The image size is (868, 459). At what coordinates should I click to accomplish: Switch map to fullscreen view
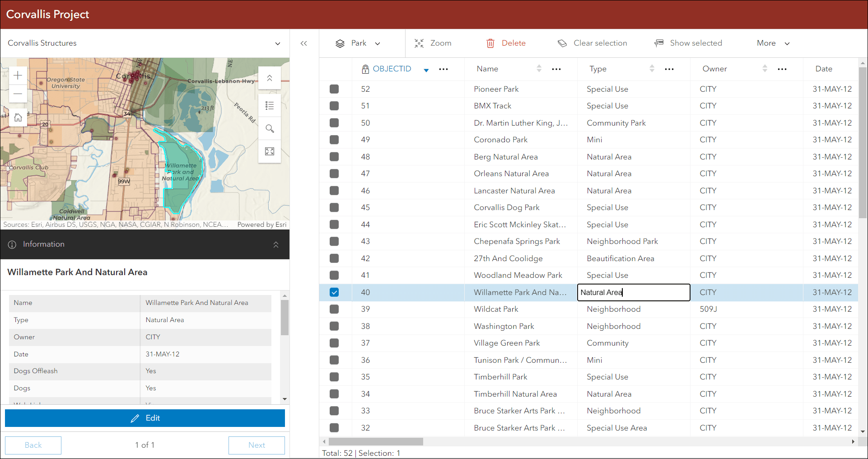pyautogui.click(x=270, y=151)
